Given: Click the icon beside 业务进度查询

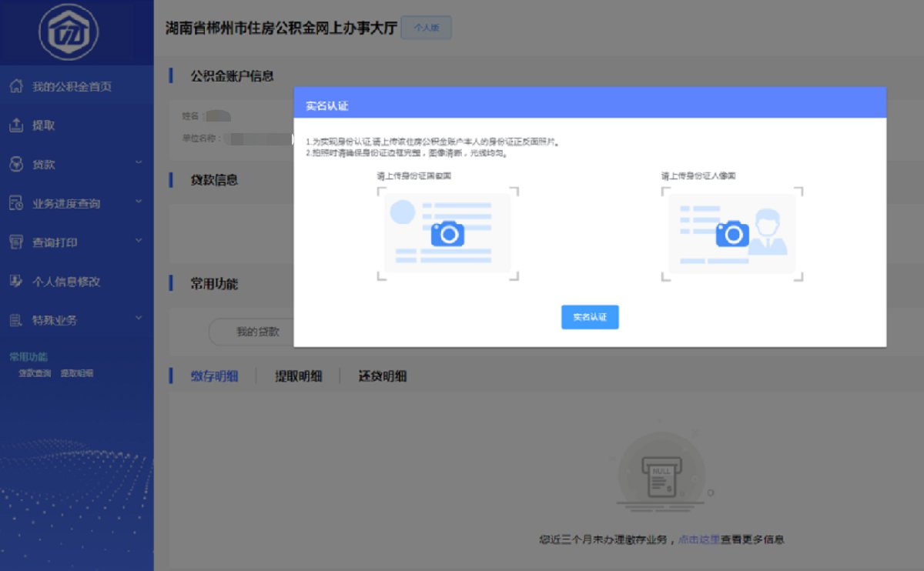Looking at the screenshot, I should [15, 203].
